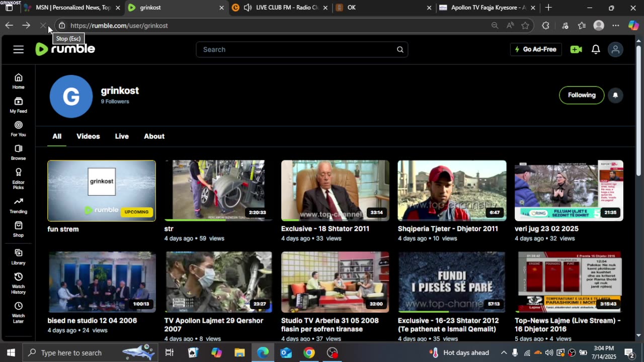Open For You in the sidebar
644x362 pixels.
click(x=18, y=129)
